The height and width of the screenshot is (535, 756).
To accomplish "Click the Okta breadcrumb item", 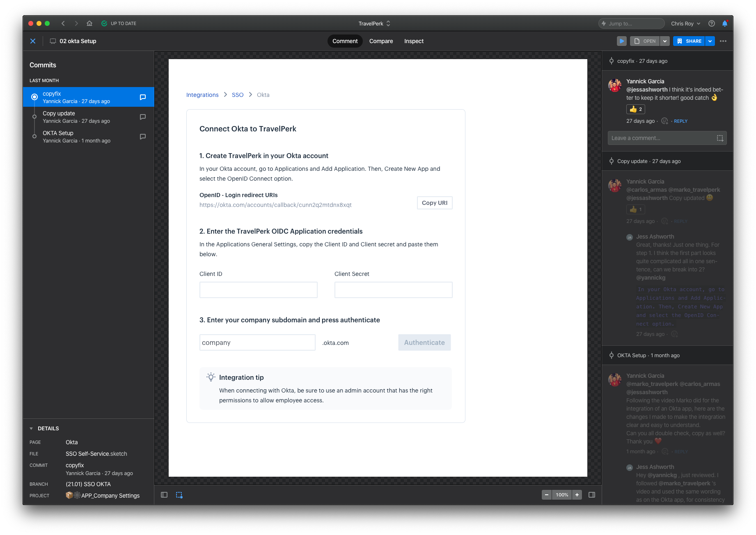I will coord(263,95).
